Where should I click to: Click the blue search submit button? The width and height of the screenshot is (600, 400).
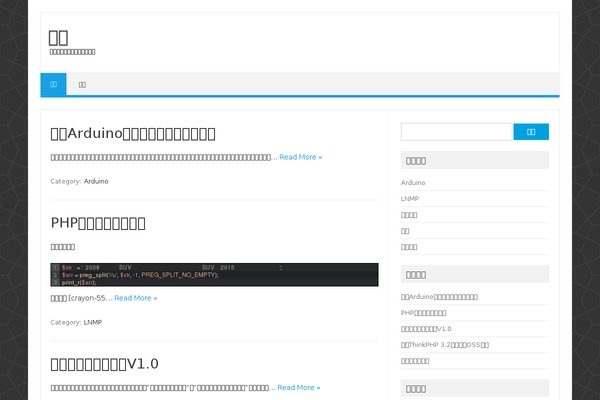[531, 132]
